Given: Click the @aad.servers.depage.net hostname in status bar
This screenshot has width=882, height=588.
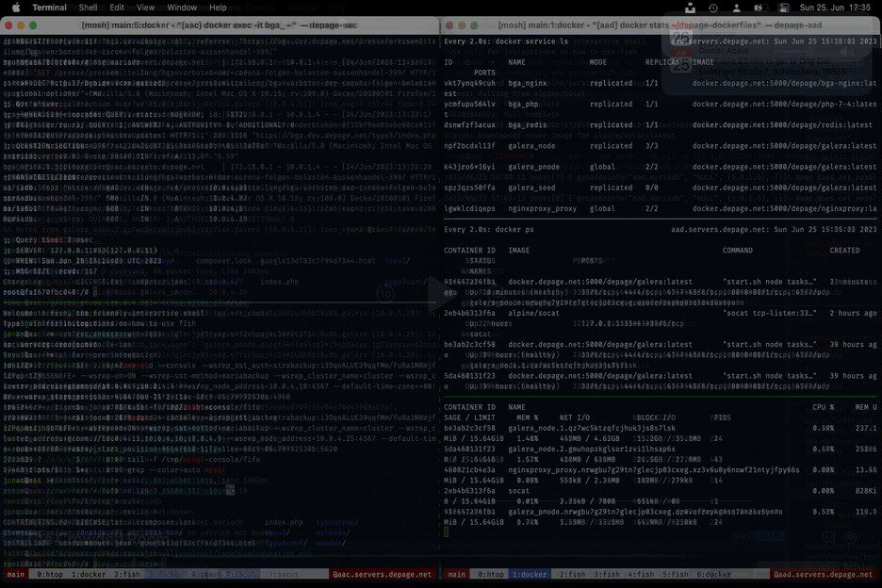Looking at the screenshot, I should pos(823,575).
